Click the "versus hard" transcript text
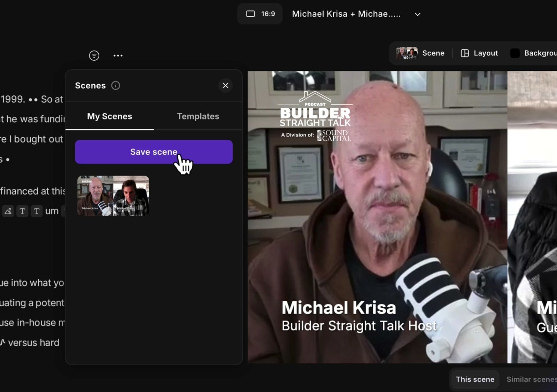 click(33, 343)
